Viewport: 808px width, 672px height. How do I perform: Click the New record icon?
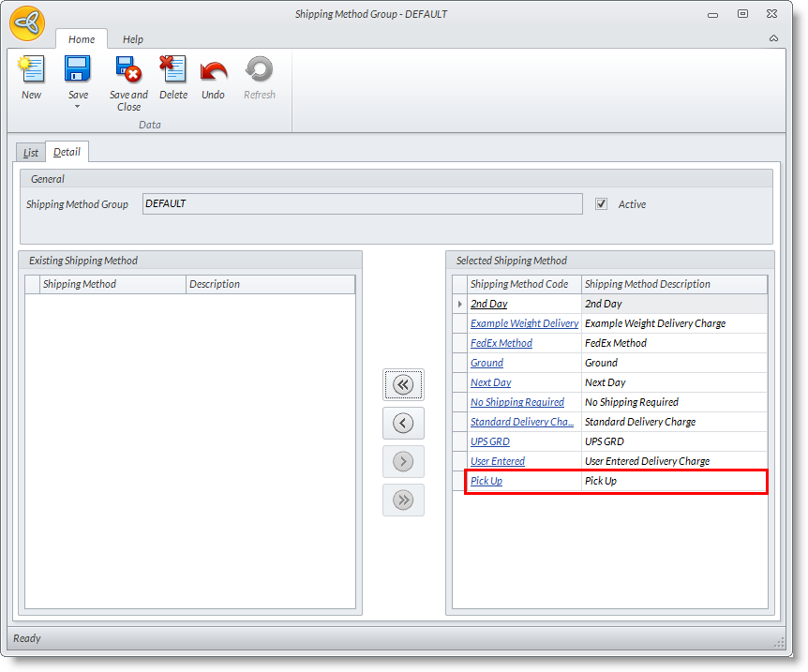pos(31,70)
